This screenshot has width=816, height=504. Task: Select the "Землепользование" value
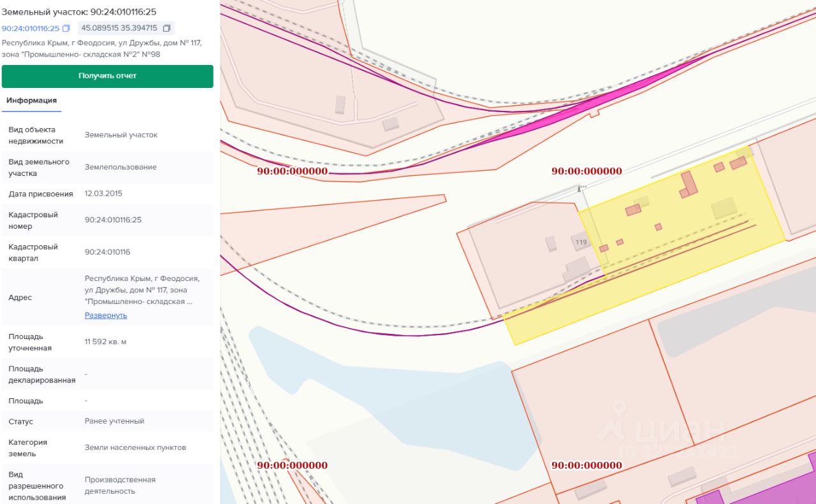tap(120, 167)
